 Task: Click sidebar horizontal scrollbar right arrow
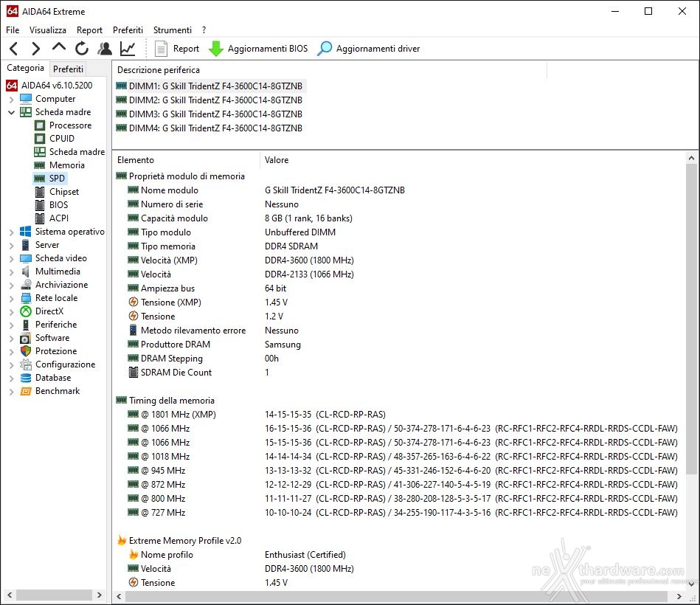tap(99, 595)
